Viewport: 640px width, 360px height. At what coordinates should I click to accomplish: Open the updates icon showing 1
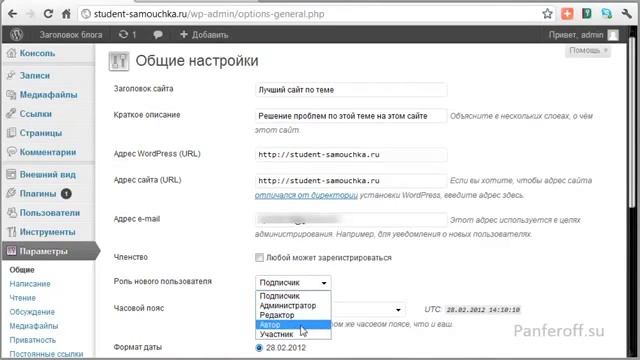click(127, 35)
